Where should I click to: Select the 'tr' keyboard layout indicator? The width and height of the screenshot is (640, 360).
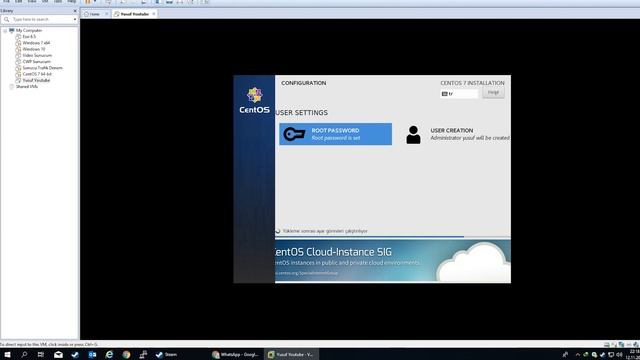point(459,94)
